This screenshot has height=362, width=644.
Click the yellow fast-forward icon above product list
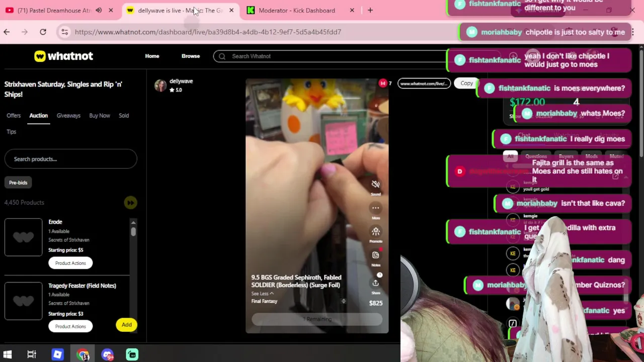point(130,203)
